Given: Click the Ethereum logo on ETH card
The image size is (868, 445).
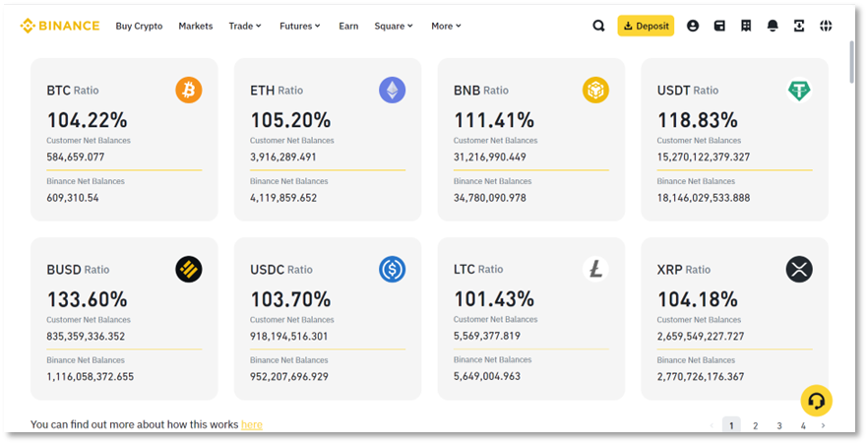Looking at the screenshot, I should coord(392,91).
